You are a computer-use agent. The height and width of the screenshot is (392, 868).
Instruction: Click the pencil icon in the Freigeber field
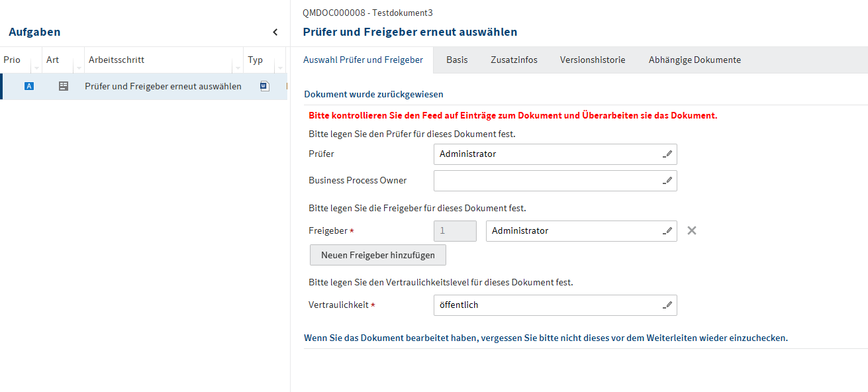(x=667, y=231)
